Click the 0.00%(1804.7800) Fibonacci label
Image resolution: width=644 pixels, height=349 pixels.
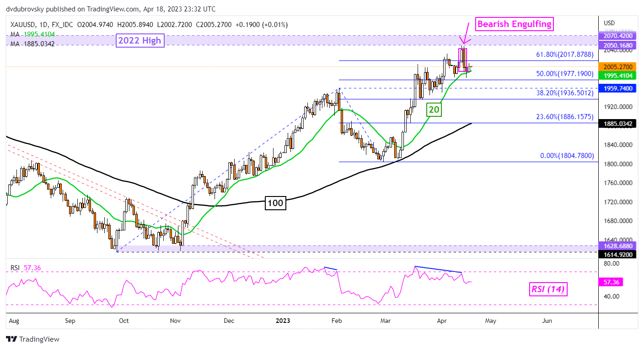[x=567, y=156]
